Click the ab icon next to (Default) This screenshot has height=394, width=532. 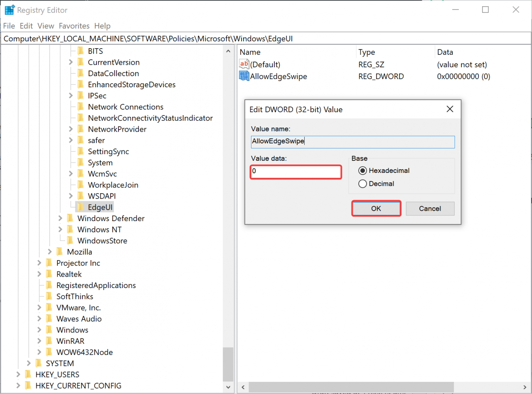[x=244, y=64]
